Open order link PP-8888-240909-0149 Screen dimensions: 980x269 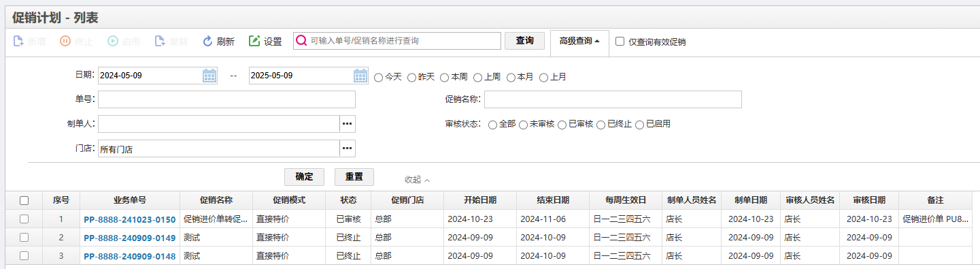coord(129,238)
